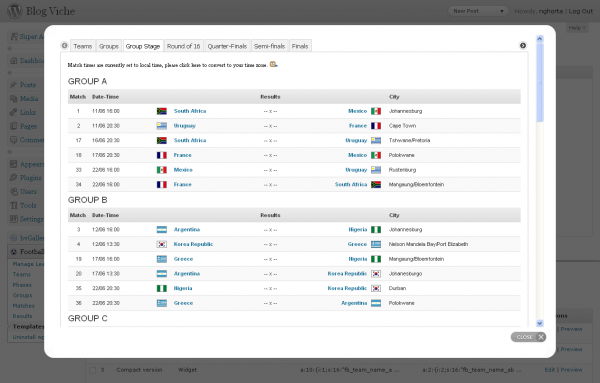Click the WordPress logo icon
This screenshot has height=383, width=600.
(x=15, y=11)
